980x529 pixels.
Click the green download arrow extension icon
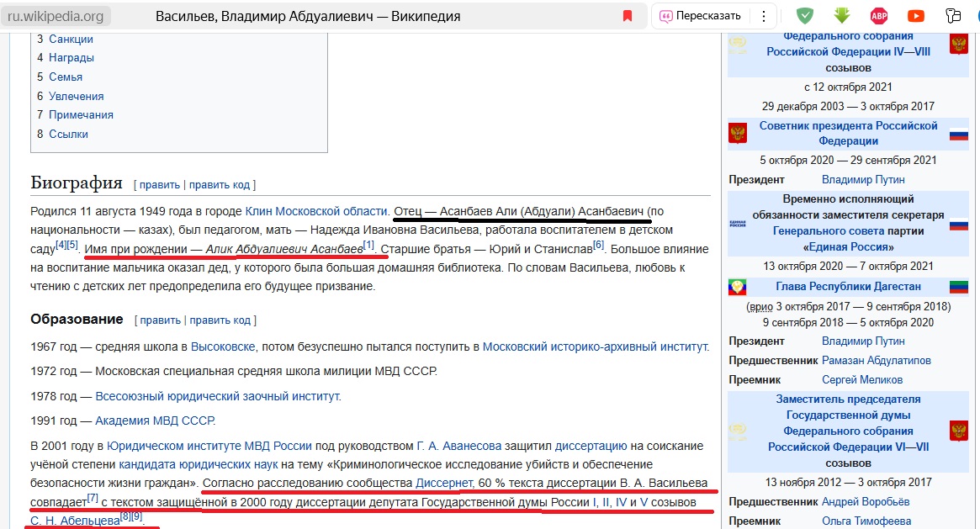[x=842, y=16]
